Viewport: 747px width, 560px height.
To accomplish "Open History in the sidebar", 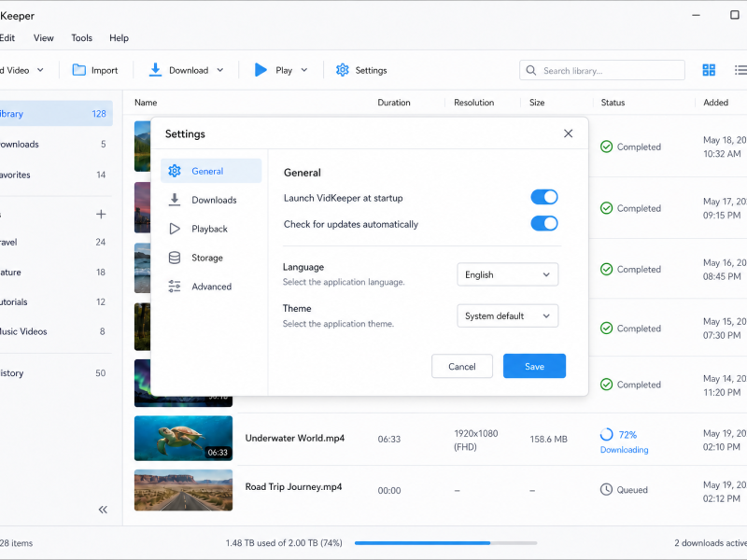I will (54, 372).
